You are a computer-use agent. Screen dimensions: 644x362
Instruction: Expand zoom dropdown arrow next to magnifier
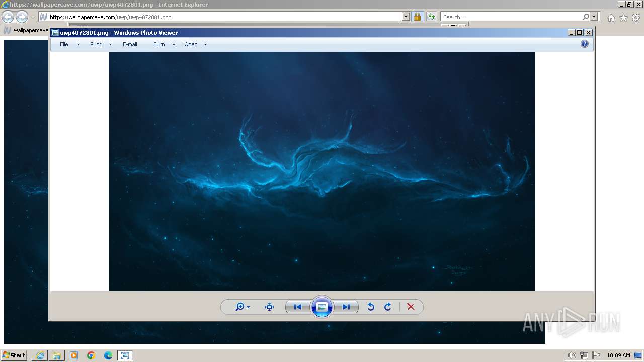tap(249, 307)
